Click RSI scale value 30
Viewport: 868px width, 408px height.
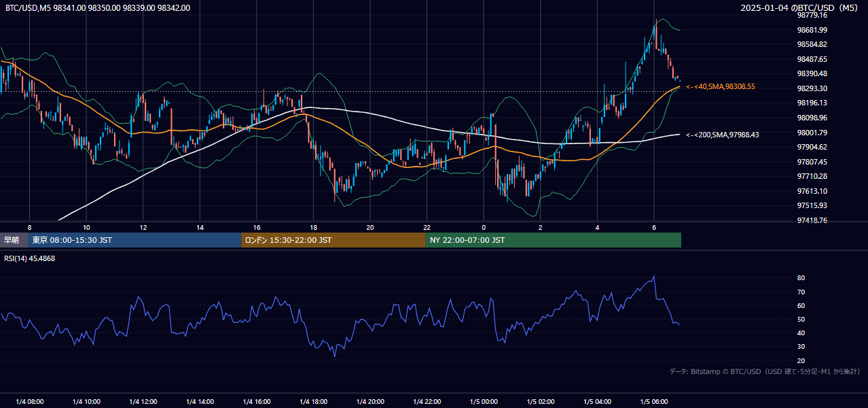pyautogui.click(x=801, y=347)
